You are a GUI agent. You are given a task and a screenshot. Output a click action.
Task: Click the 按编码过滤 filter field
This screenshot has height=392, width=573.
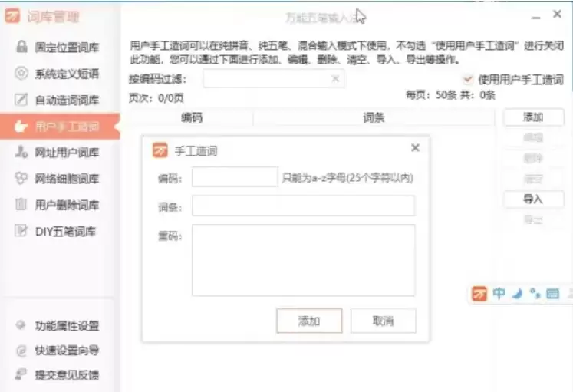273,78
